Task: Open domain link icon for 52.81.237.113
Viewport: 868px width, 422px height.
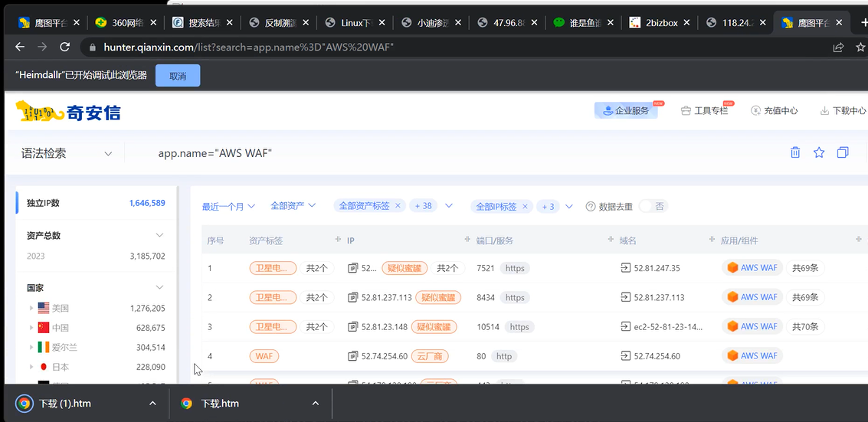Action: tap(626, 298)
